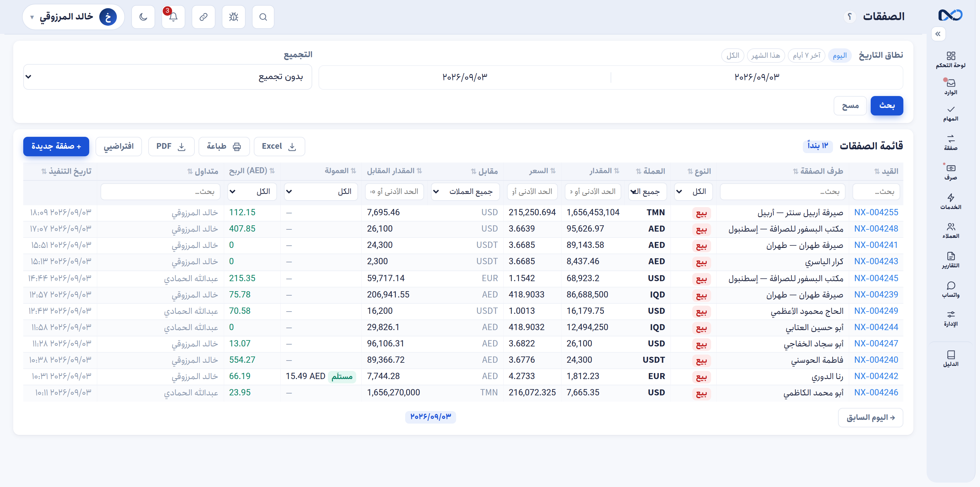Image resolution: width=980 pixels, height=487 pixels.
Task: Open the notifications bell
Action: click(x=173, y=17)
